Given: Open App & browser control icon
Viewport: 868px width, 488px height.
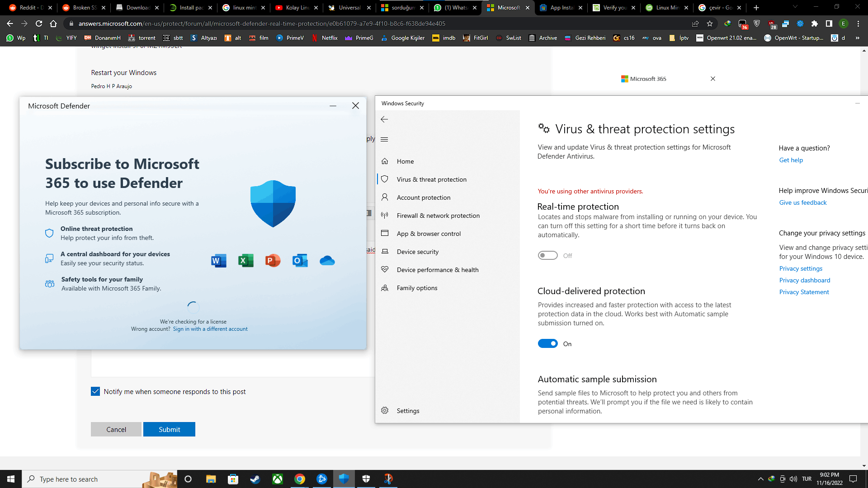Looking at the screenshot, I should 385,233.
